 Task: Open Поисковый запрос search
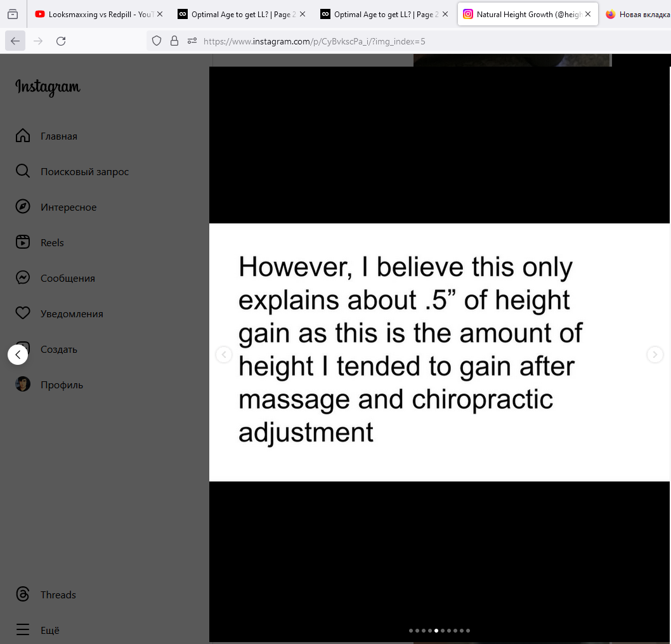pos(23,171)
